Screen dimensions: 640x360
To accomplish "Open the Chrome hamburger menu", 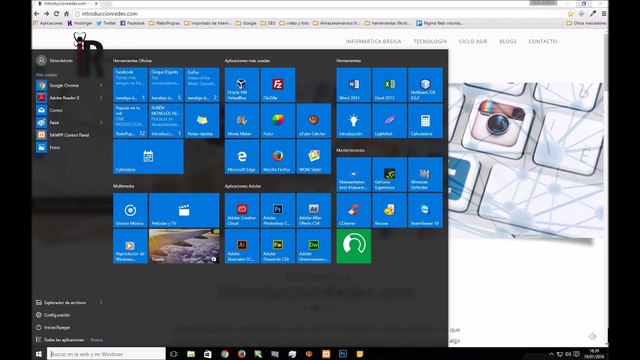I will pos(604,13).
